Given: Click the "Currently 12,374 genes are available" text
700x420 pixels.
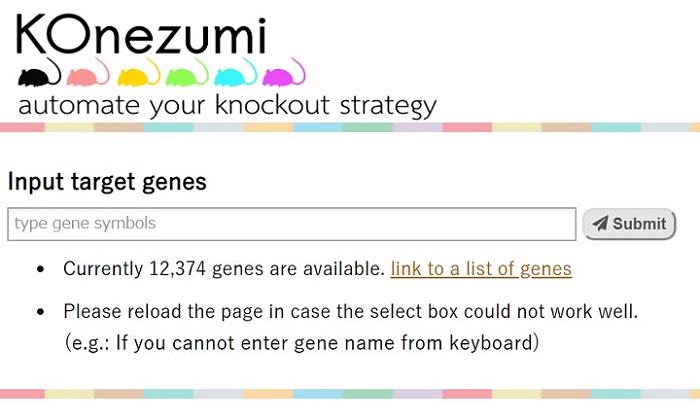Looking at the screenshot, I should point(223,269).
